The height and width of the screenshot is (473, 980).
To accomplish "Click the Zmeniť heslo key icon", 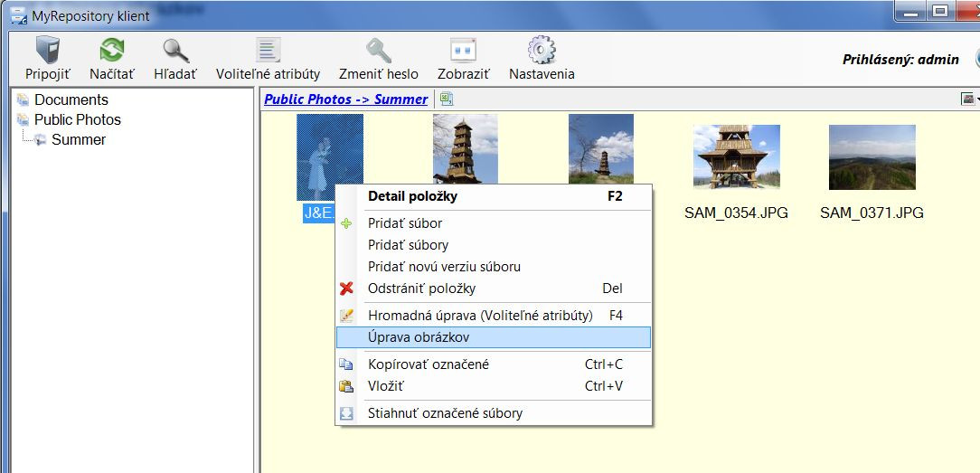I will tap(378, 50).
